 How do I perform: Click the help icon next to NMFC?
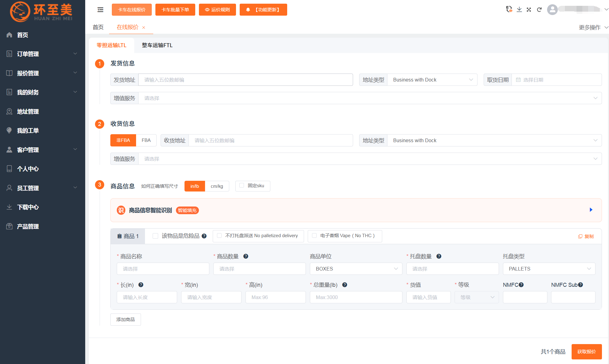point(521,285)
